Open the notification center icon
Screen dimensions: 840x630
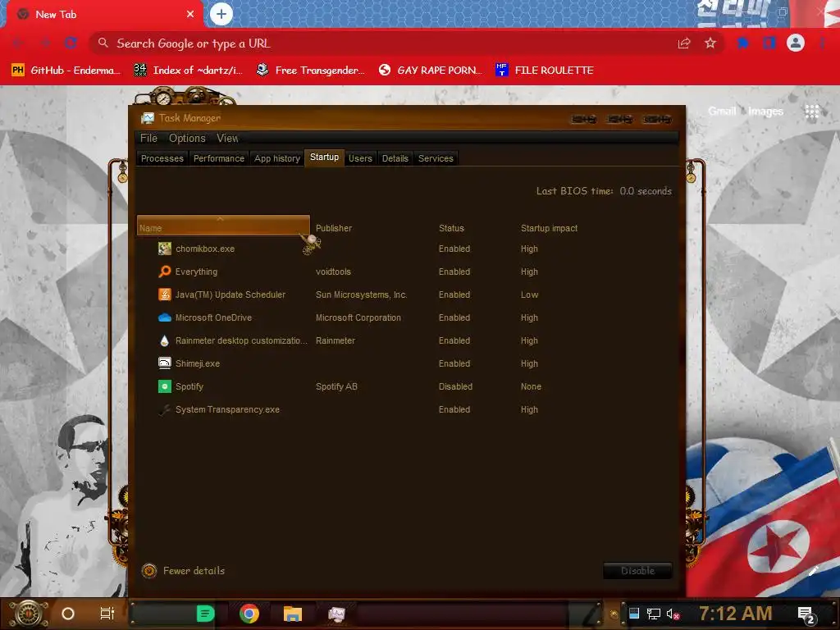click(807, 615)
